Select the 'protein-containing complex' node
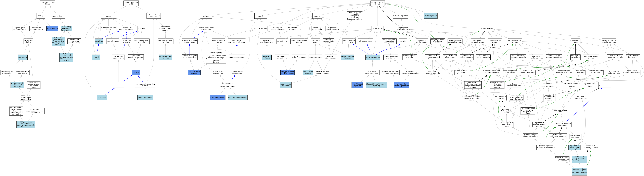This screenshot has height=176, width=644. [x=154, y=16]
